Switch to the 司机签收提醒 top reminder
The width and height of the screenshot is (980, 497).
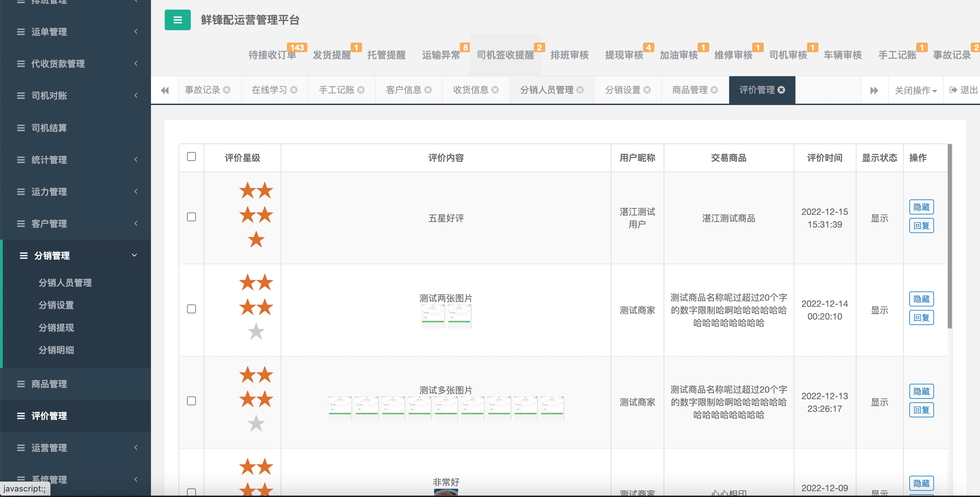tap(505, 55)
